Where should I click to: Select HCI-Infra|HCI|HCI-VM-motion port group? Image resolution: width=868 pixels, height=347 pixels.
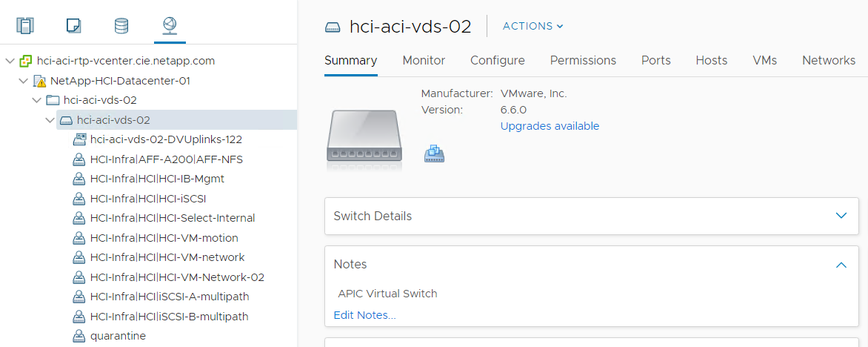point(164,238)
